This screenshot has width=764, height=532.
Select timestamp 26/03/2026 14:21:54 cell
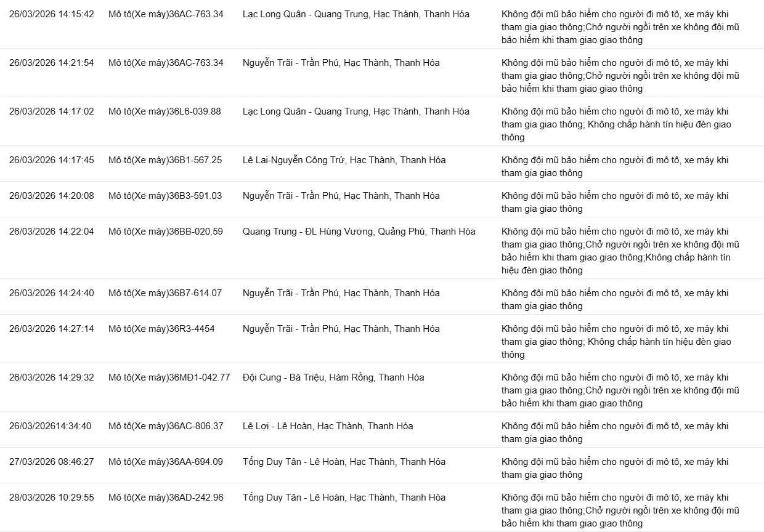pos(52,63)
